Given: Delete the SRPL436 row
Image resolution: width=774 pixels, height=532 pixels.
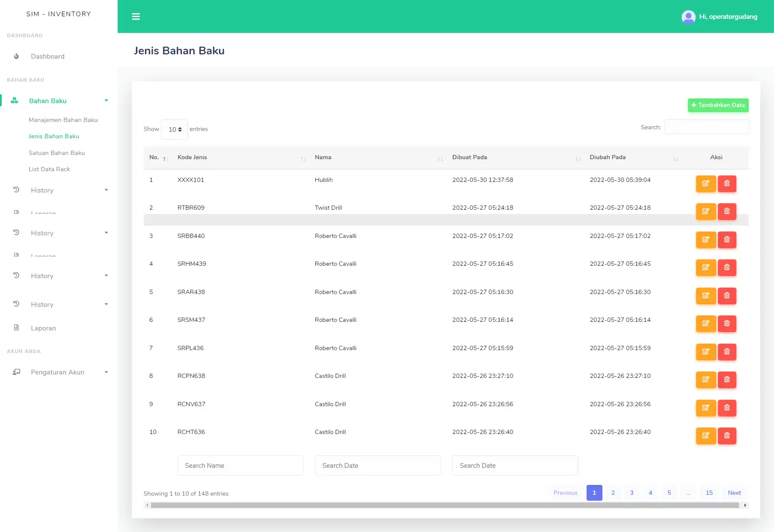Looking at the screenshot, I should [727, 352].
